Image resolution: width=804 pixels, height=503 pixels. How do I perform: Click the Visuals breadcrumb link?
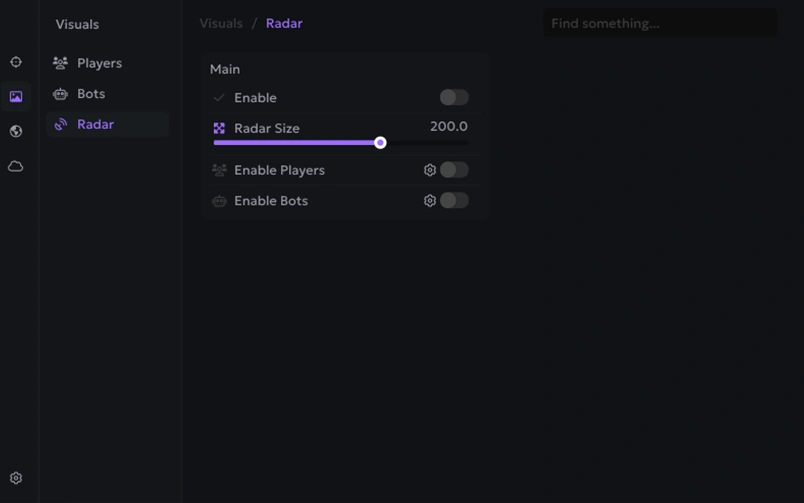point(221,23)
